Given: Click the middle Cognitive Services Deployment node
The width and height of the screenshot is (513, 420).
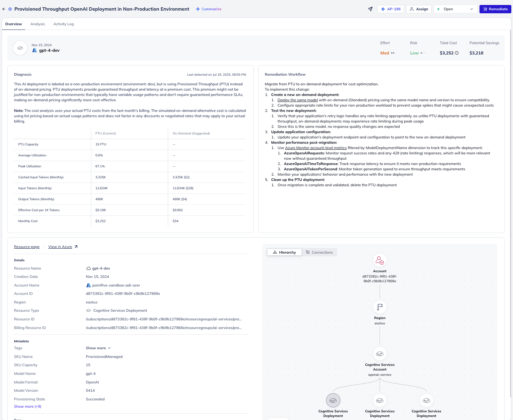Looking at the screenshot, I should point(380,400).
